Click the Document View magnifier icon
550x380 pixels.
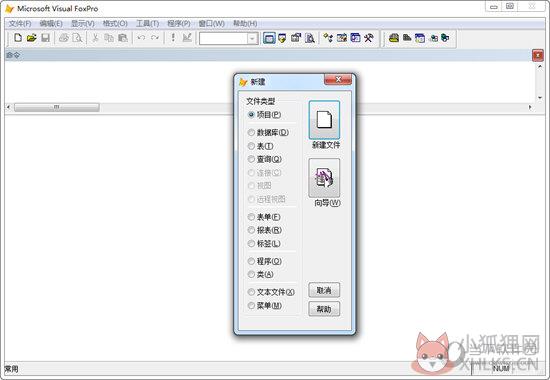[310, 38]
